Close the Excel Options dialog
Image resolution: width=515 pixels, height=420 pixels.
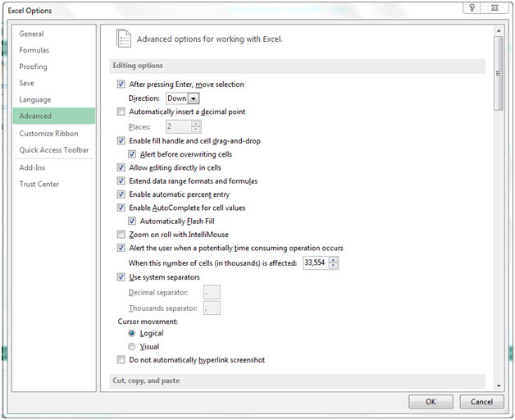click(494, 8)
